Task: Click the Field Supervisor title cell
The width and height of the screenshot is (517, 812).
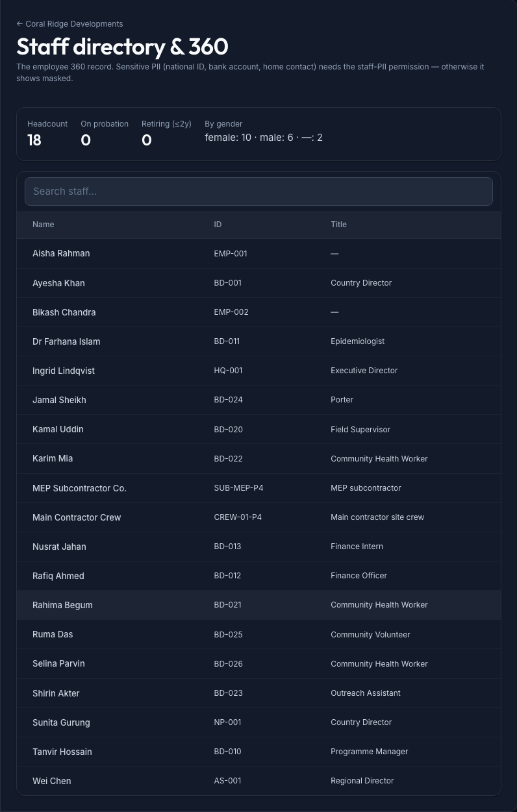Action: coord(360,430)
